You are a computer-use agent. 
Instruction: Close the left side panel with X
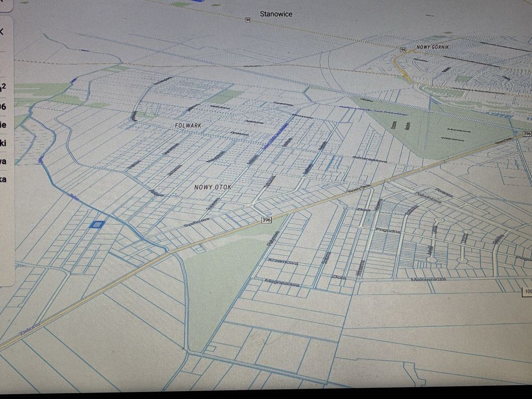coord(2,32)
